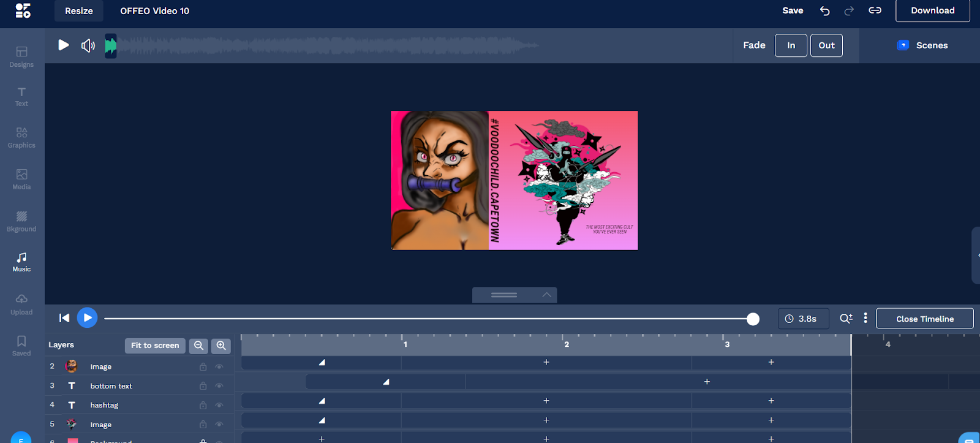
Task: Zoom out the timeline
Action: coord(198,346)
